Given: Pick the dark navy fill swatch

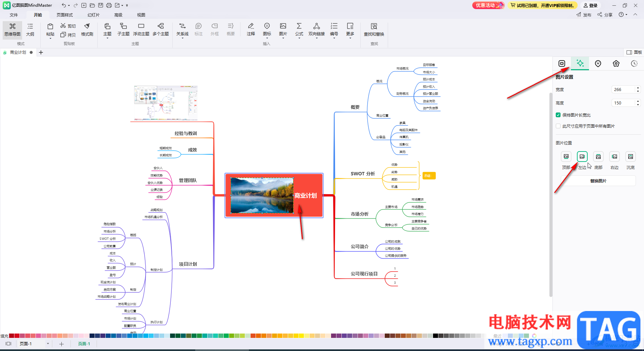Looking at the screenshot, I should pos(92,336).
